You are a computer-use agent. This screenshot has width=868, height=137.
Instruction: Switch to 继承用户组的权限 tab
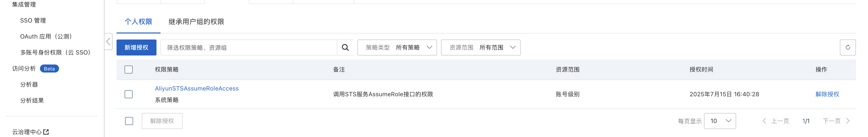click(x=196, y=22)
